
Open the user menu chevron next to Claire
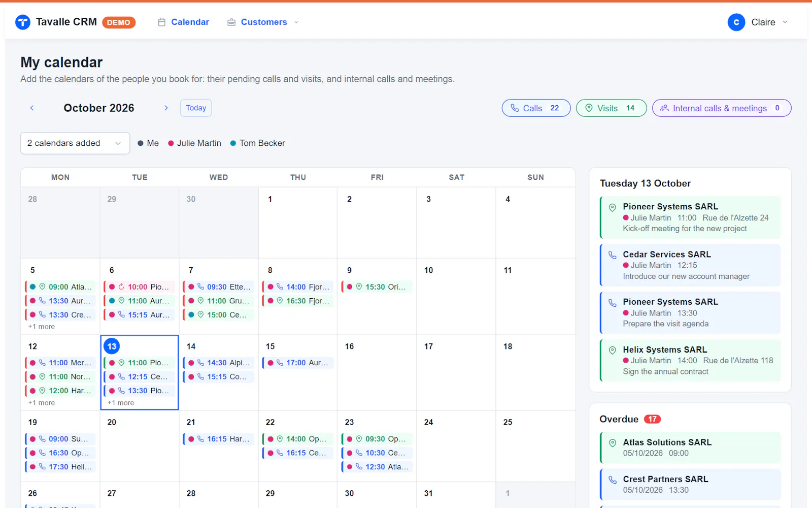pos(785,22)
